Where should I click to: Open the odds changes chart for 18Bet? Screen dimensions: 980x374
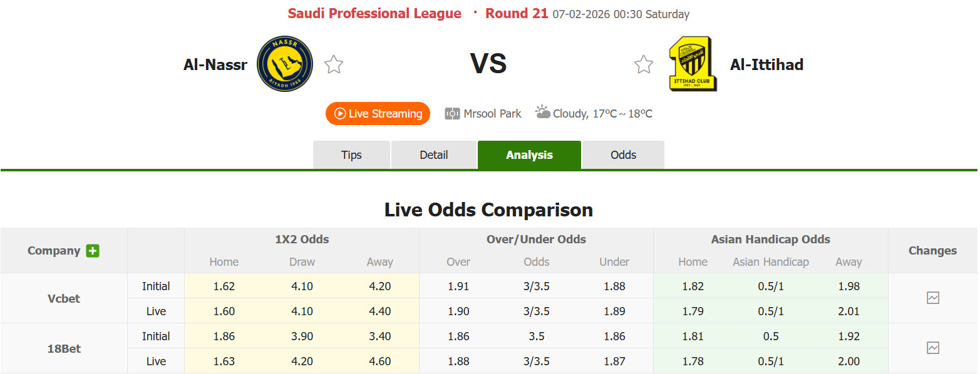point(932,348)
